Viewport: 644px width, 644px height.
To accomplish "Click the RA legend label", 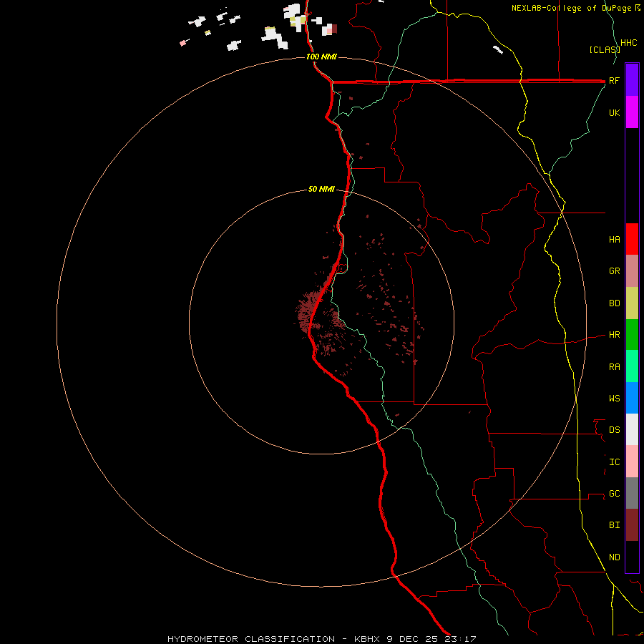I will (x=614, y=367).
